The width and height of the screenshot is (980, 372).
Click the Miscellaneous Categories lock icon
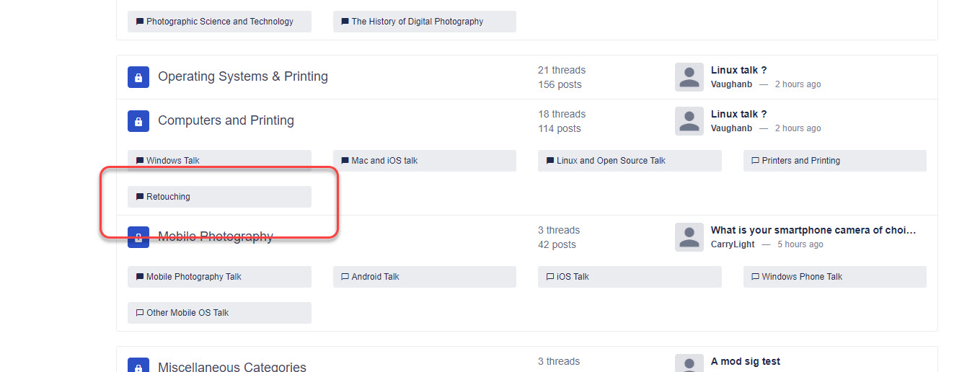[138, 366]
